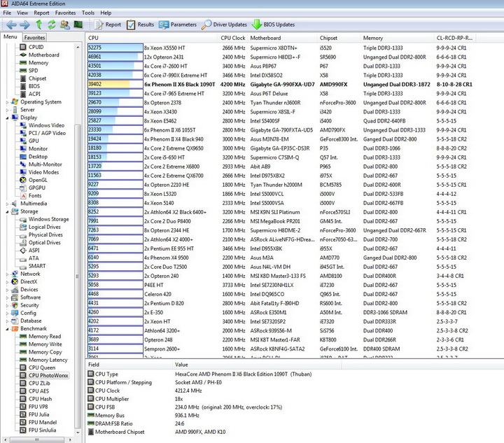504x443 pixels.
Task: Click Driver Updates in toolbar
Action: 224,24
